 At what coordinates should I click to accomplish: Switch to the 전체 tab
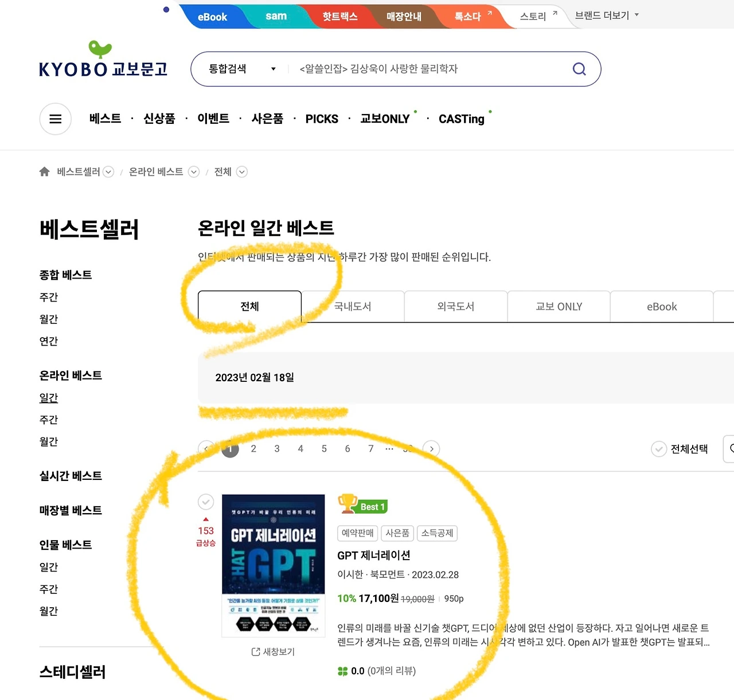point(249,307)
